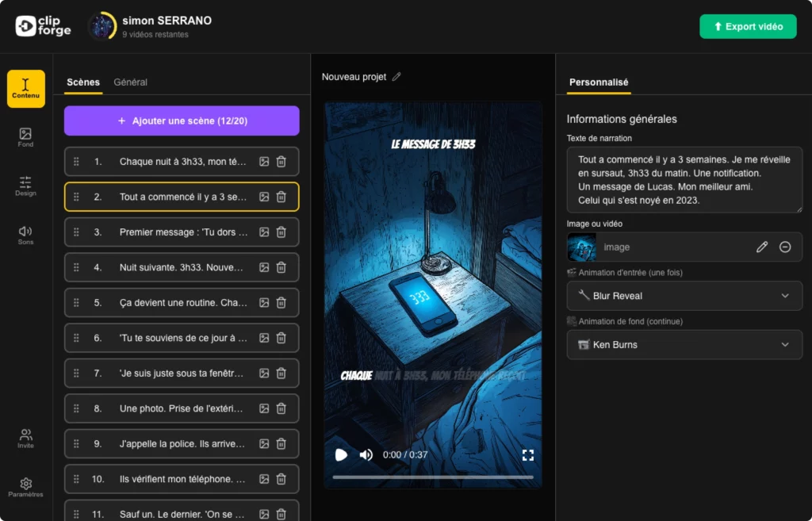Click the Invite sidebar icon

[25, 439]
